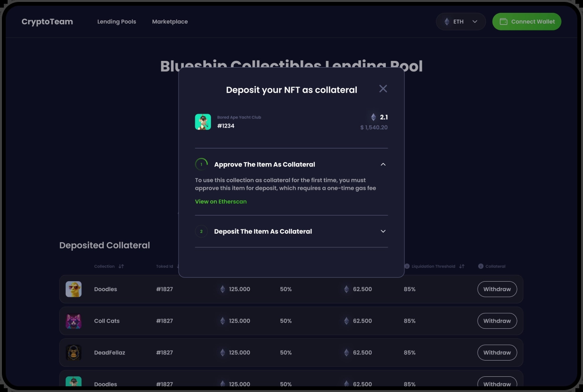Screen dimensions: 583x392
Task: Collapse the Approve The Item As Collateral section
Action: (x=383, y=165)
